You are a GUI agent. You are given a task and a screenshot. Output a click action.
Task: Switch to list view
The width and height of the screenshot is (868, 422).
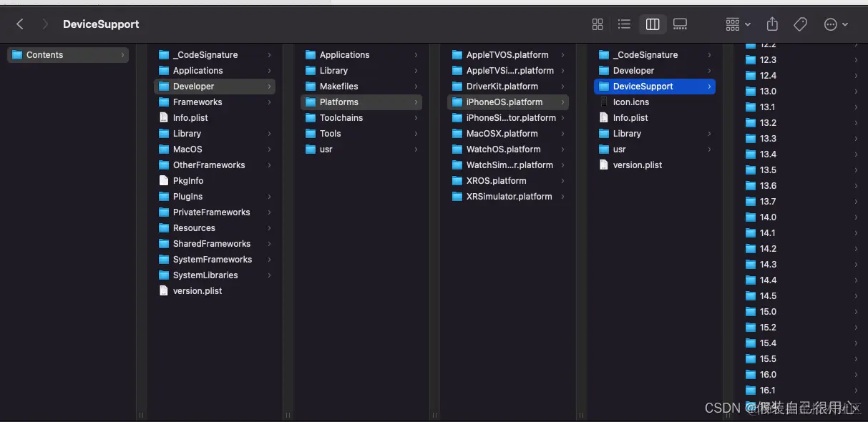coord(624,24)
